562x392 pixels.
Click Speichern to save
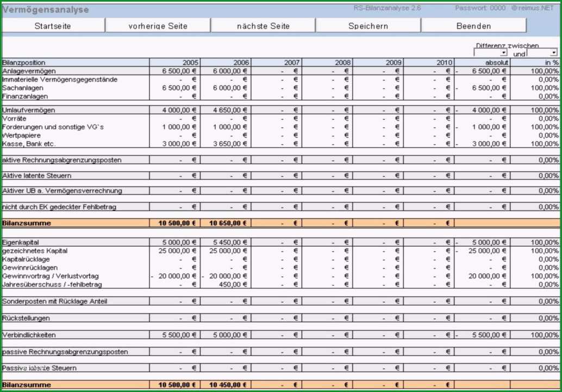point(368,26)
